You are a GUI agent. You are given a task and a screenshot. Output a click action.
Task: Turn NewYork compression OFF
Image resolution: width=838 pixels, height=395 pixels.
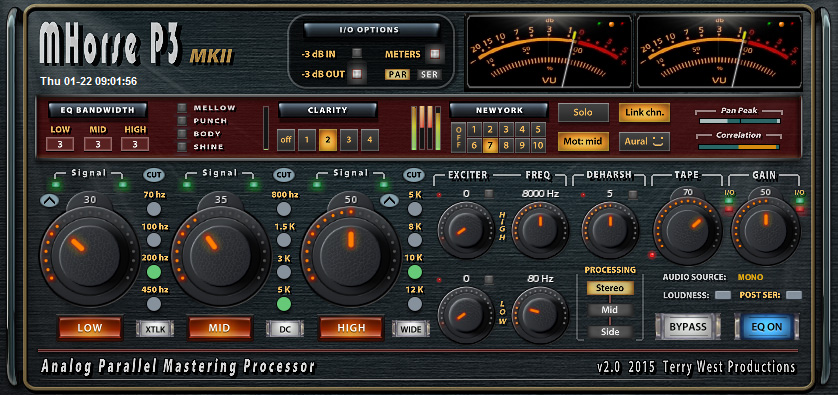coord(458,138)
